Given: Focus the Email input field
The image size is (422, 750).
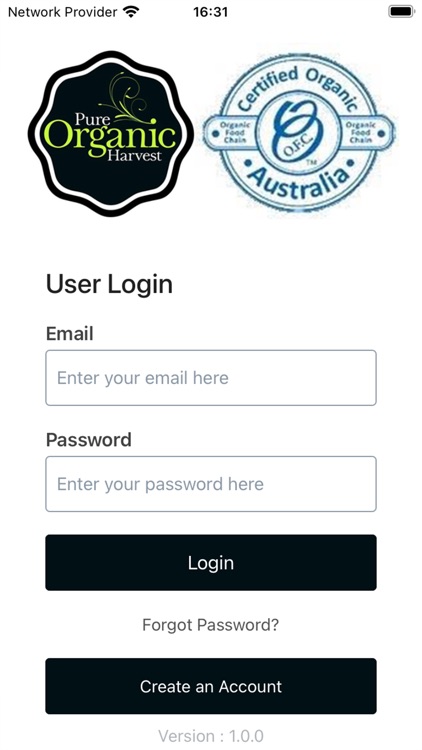Looking at the screenshot, I should tap(211, 378).
